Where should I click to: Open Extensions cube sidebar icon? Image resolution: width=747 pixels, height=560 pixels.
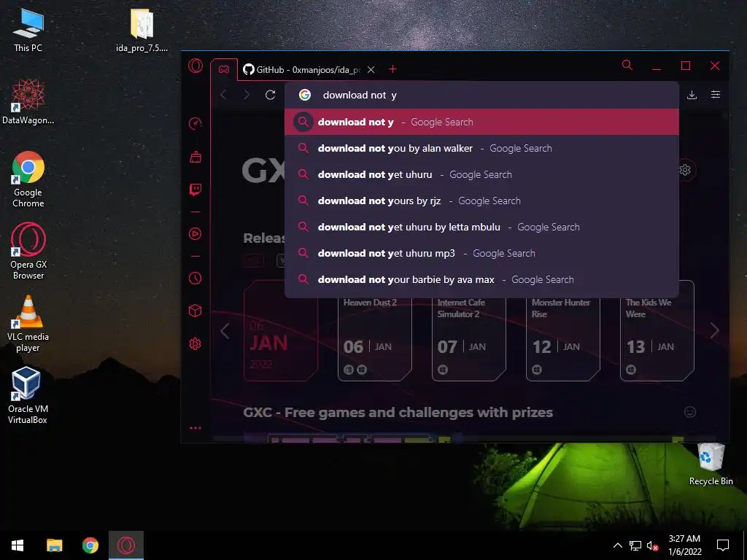(196, 311)
